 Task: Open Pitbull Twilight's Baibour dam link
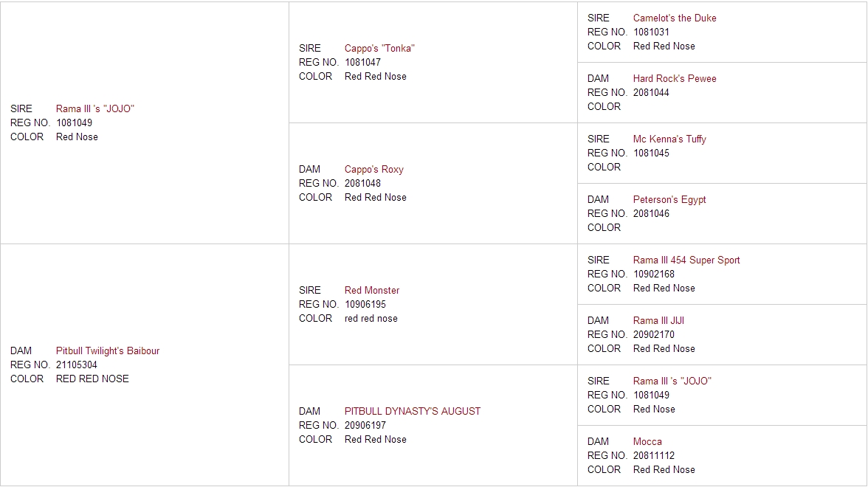[108, 351]
